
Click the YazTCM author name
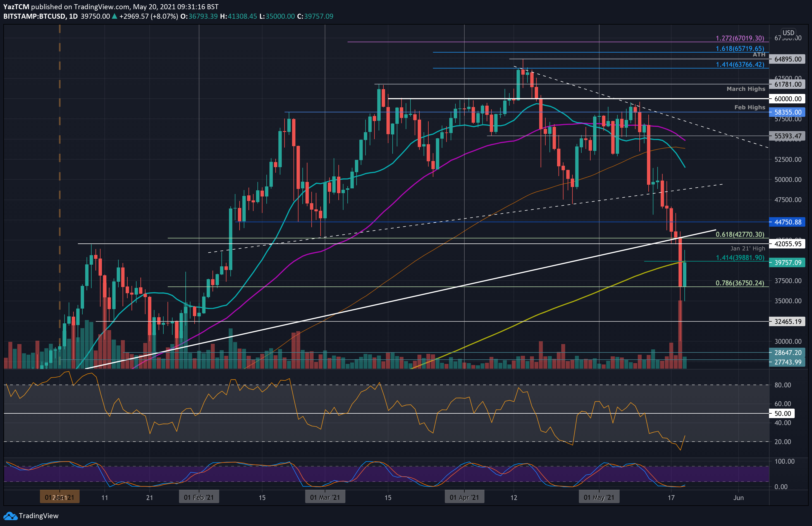coord(16,7)
